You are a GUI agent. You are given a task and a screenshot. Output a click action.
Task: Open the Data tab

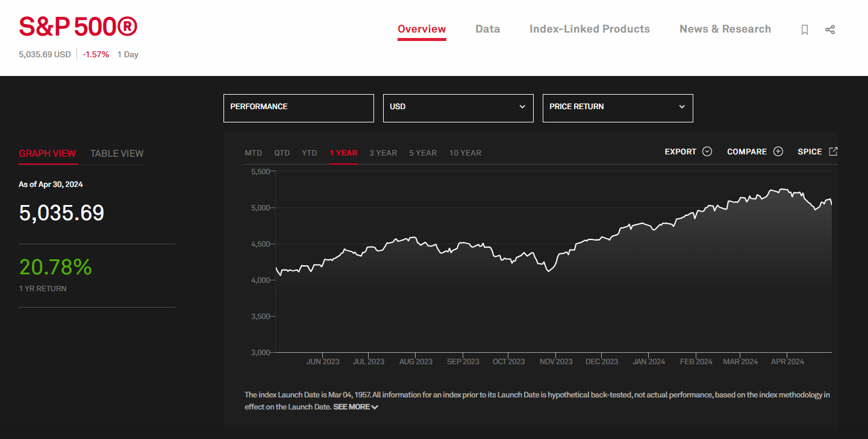coord(487,29)
